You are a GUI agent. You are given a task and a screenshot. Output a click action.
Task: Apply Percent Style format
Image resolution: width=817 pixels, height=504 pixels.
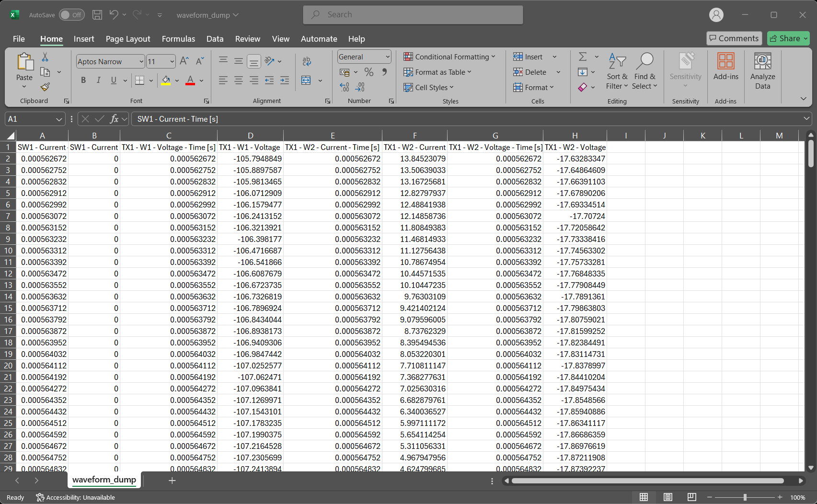[x=368, y=72]
